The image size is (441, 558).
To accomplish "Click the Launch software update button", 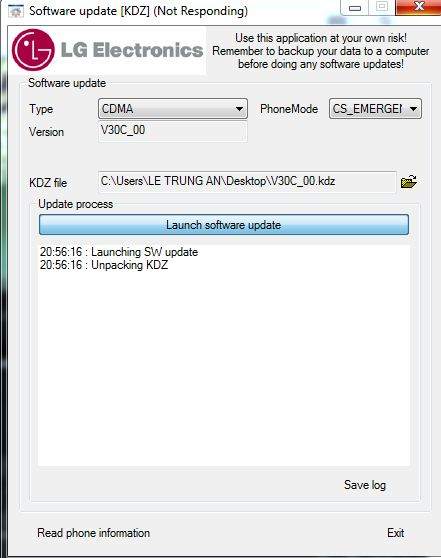I will tap(224, 225).
